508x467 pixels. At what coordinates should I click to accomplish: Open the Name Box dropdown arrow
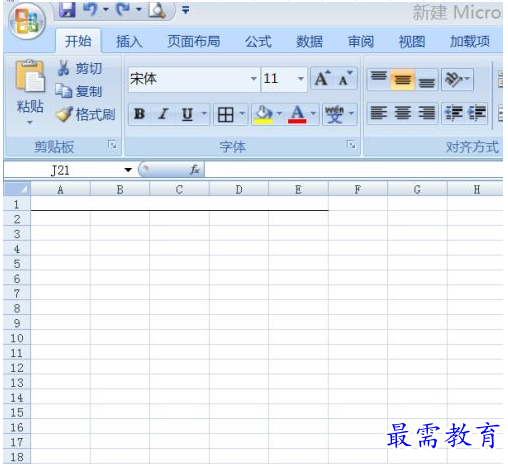(x=128, y=170)
